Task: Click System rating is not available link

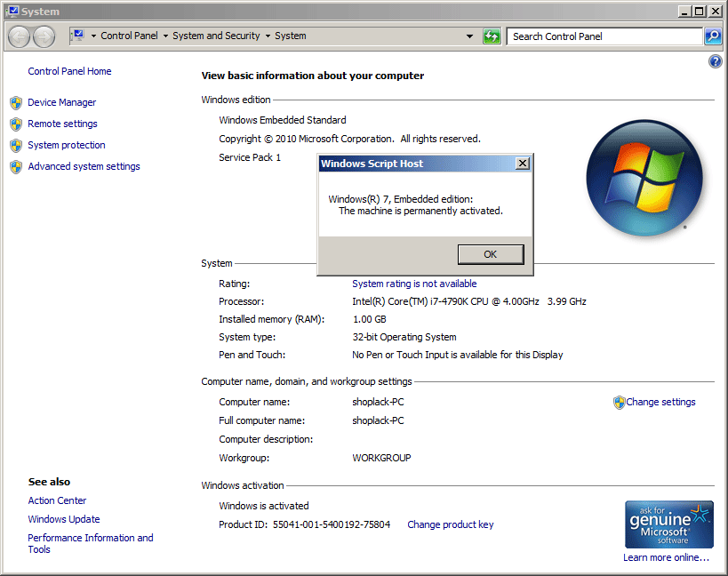Action: pos(414,284)
